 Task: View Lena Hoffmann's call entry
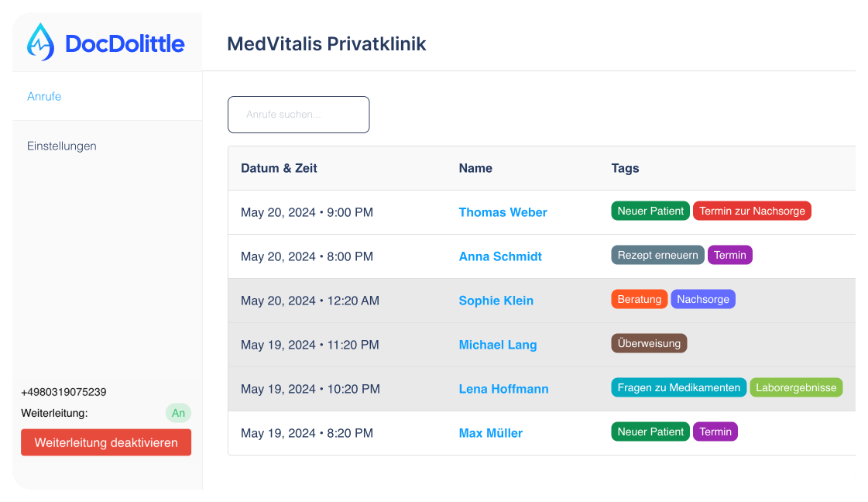503,389
